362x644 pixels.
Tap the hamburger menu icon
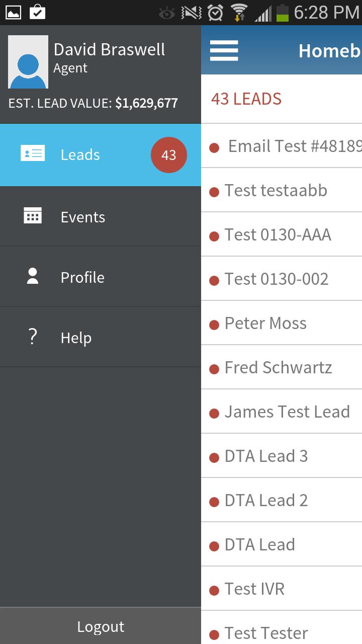(x=224, y=51)
